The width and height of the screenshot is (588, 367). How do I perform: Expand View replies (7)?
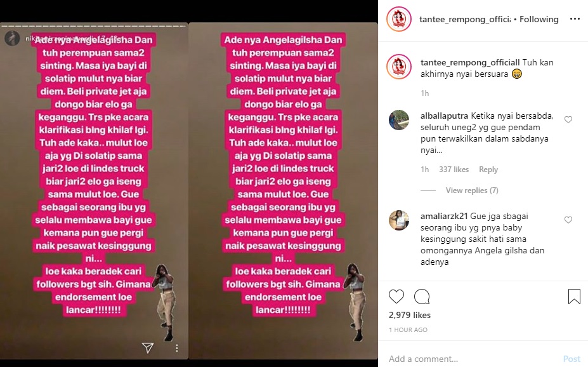tap(472, 190)
